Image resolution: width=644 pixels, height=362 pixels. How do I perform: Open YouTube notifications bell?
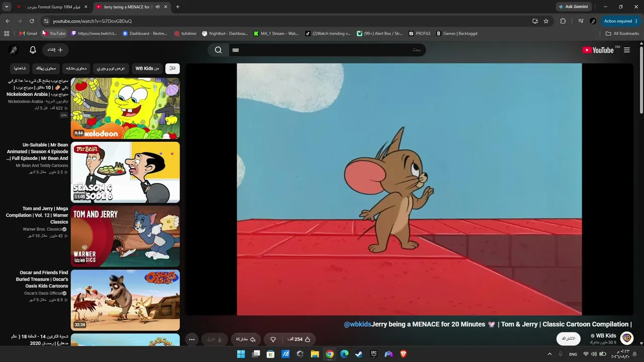(x=33, y=50)
